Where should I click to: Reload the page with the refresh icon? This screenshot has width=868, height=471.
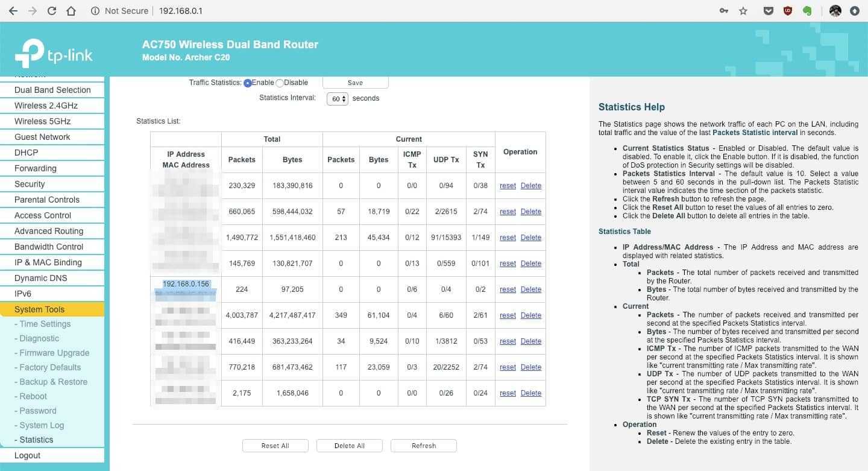point(52,11)
